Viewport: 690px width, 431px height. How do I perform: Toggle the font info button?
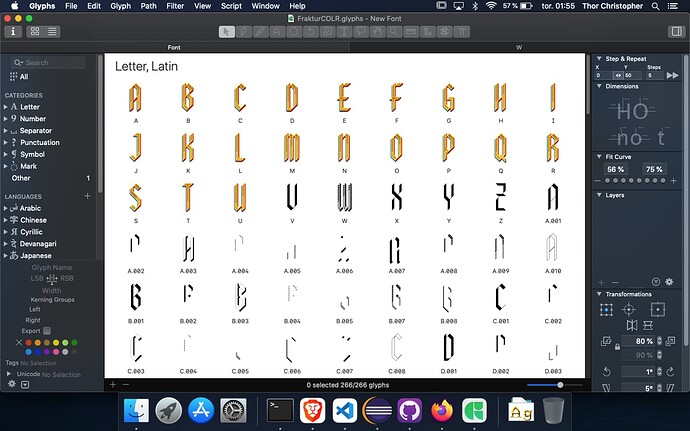13,32
